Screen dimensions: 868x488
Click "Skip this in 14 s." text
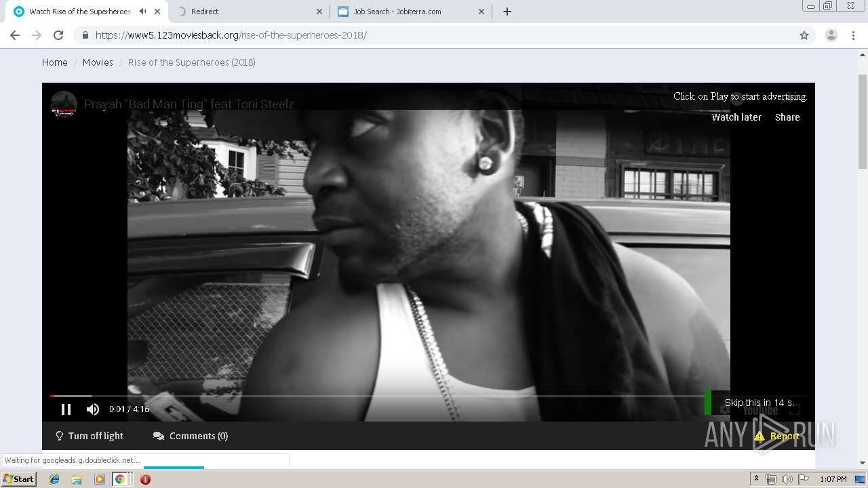point(759,403)
